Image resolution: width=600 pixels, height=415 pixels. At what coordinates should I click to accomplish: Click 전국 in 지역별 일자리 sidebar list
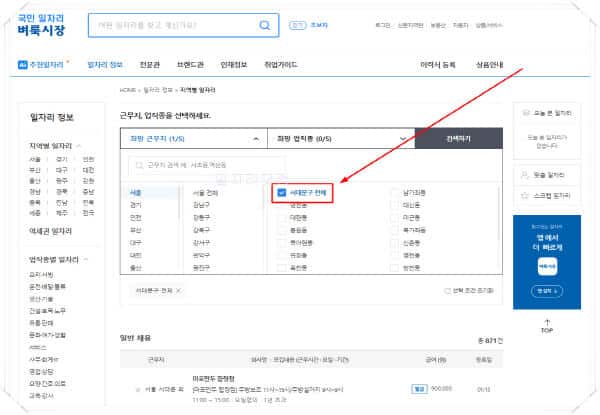88,213
